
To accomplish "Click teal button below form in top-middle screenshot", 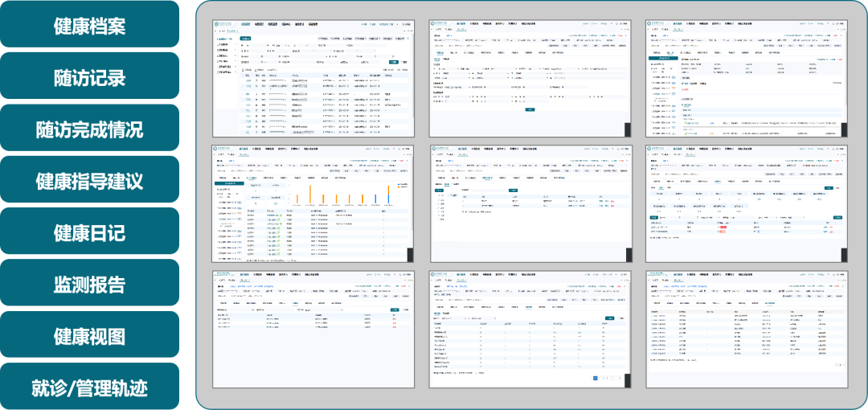I will (530, 109).
